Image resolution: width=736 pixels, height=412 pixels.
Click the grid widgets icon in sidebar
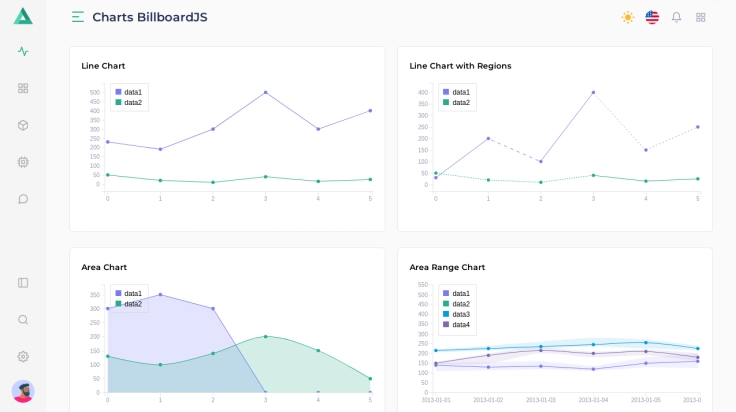tap(23, 88)
